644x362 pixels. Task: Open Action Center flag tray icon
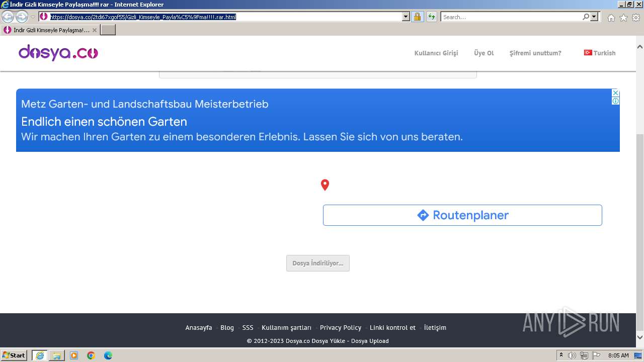596,355
